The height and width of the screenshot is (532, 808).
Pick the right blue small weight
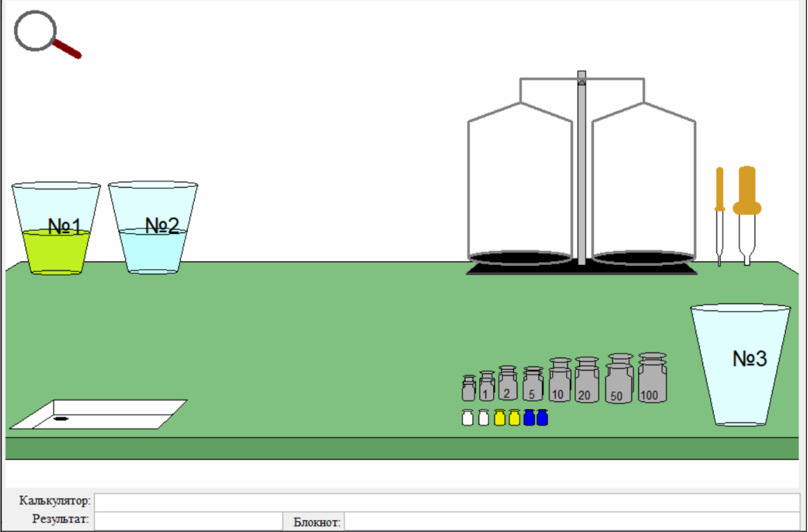542,417
